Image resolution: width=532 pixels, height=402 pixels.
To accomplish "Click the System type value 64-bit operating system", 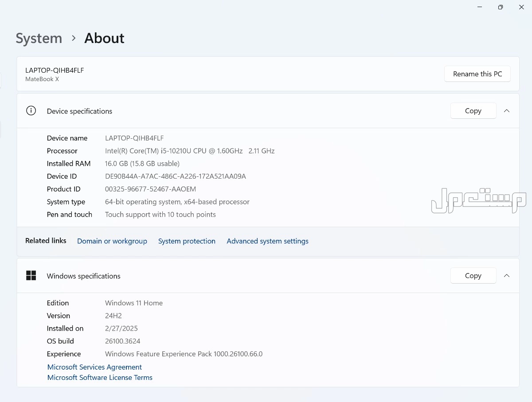I will click(177, 202).
